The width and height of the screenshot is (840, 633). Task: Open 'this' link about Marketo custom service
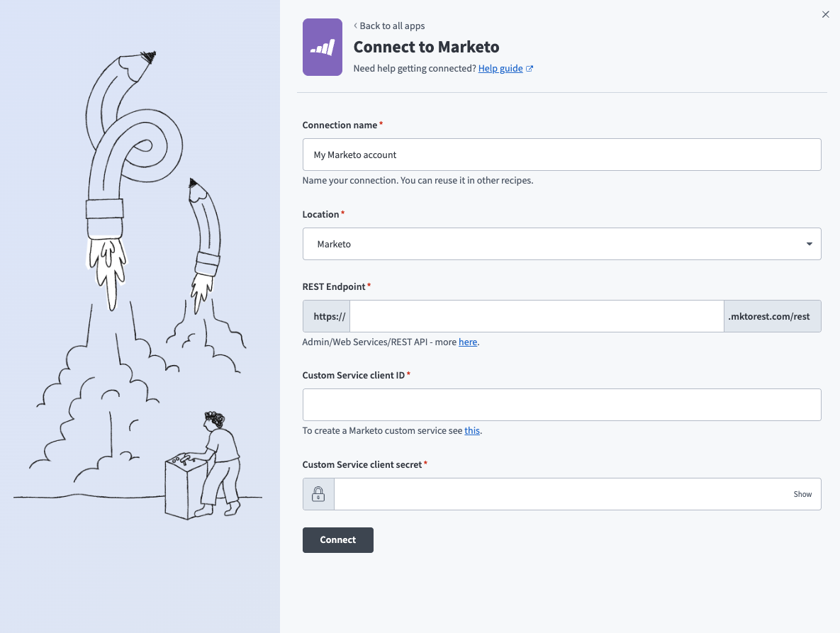[472, 430]
